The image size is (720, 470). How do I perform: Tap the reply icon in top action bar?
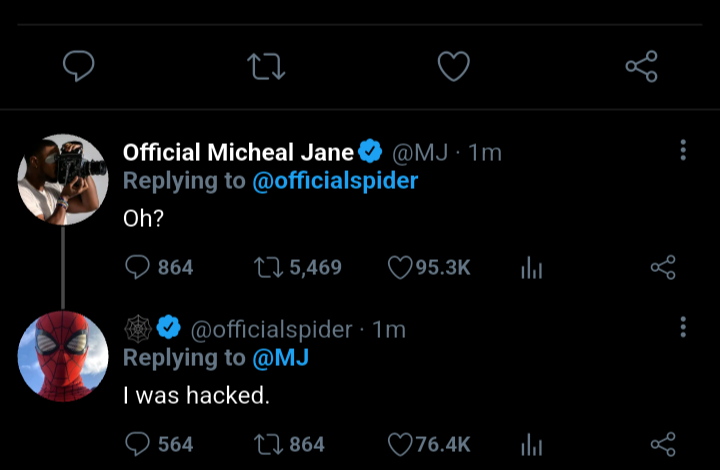click(78, 67)
